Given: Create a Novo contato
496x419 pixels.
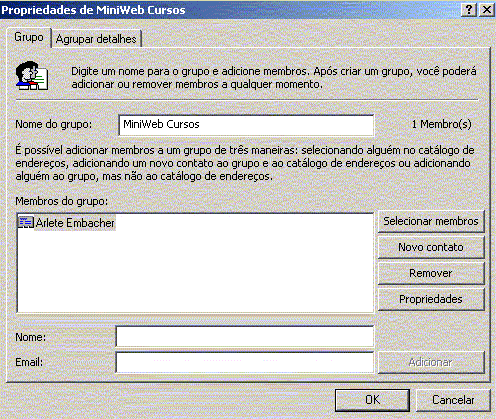Looking at the screenshot, I should click(431, 247).
